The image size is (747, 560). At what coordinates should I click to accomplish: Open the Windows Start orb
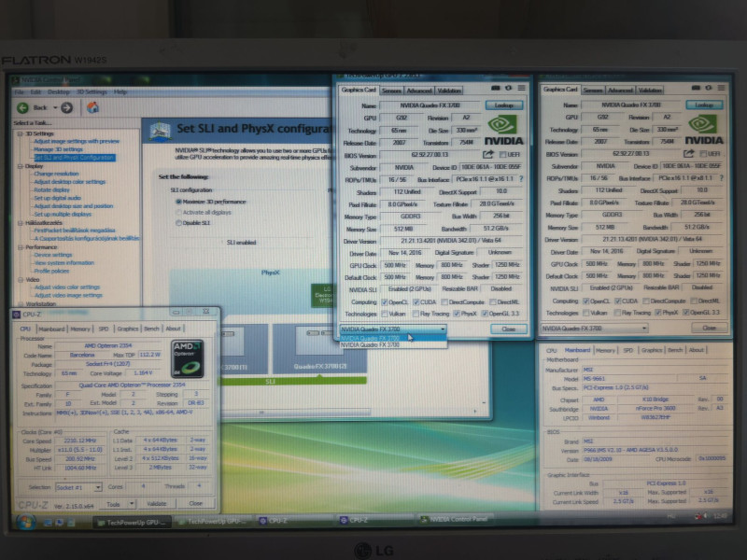(26, 523)
